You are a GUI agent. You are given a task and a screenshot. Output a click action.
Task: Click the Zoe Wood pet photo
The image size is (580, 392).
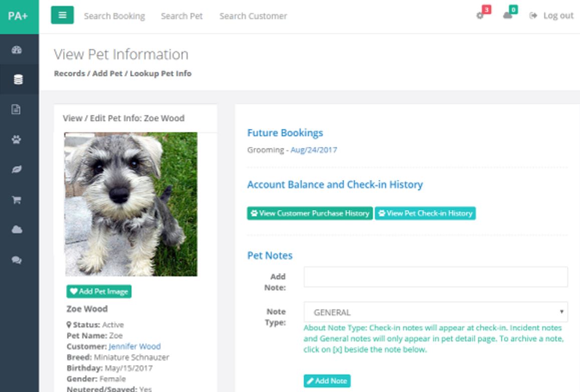tap(131, 204)
